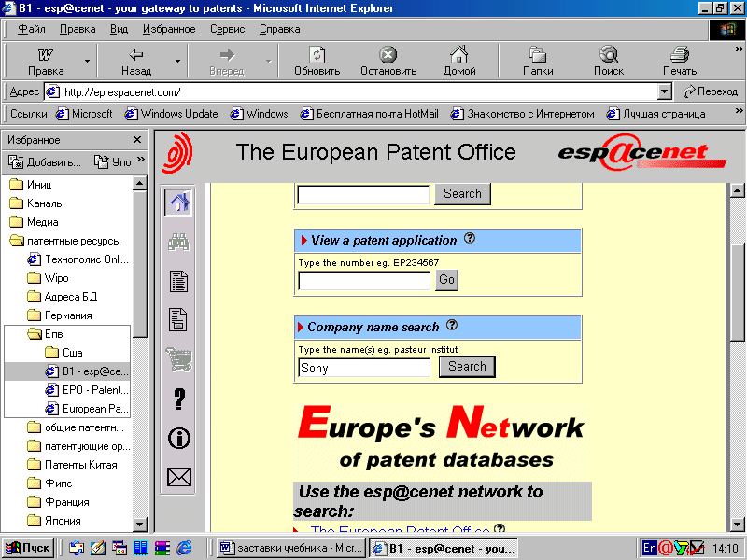Open the binoculars search icon
747x560 pixels.
[x=179, y=242]
